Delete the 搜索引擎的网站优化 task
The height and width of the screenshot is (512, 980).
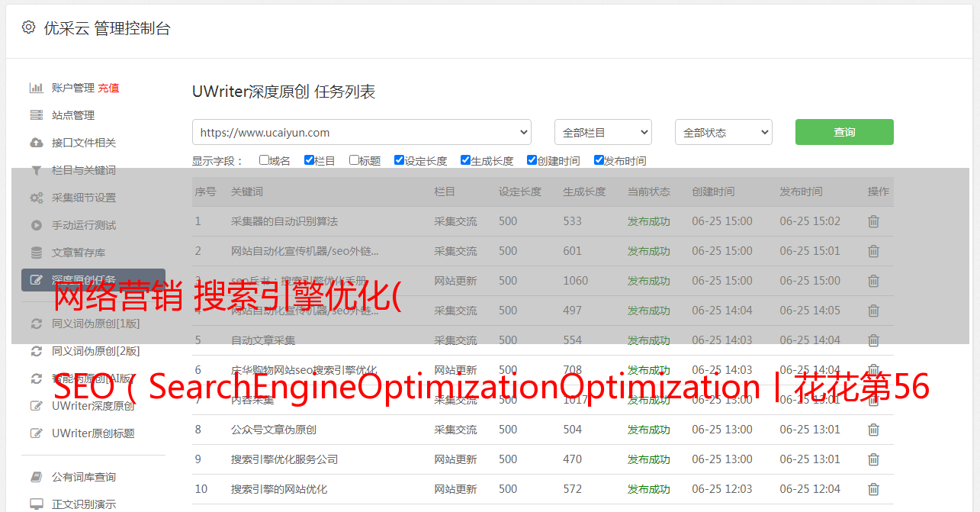point(873,489)
